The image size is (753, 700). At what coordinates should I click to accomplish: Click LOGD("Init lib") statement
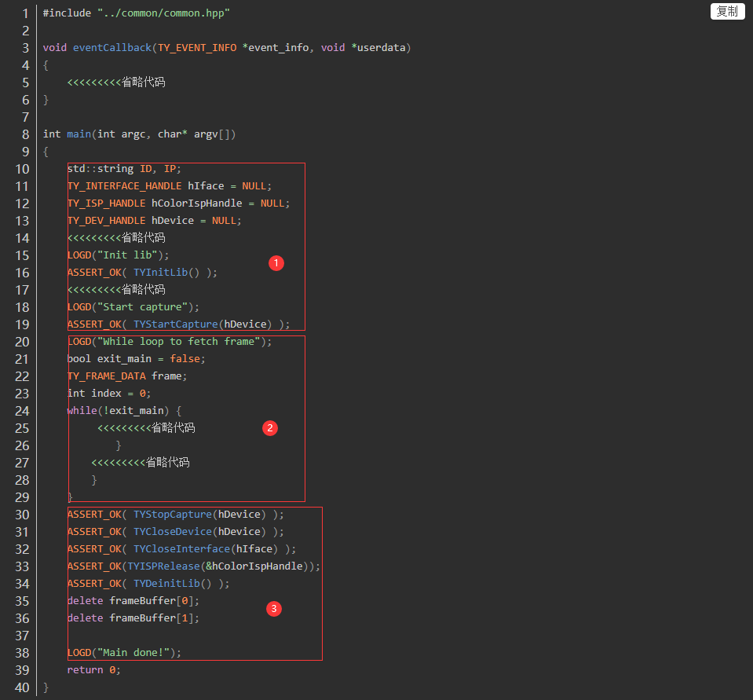118,255
